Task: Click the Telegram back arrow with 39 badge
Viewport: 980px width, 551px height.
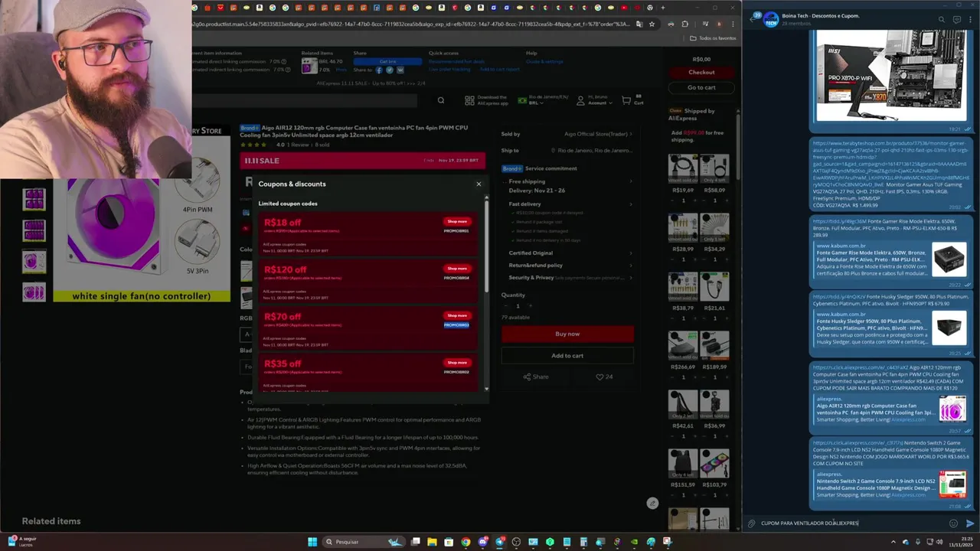Action: pyautogui.click(x=755, y=18)
